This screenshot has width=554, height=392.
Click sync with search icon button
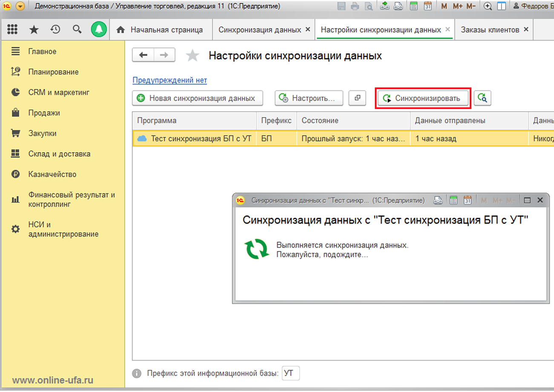point(482,98)
